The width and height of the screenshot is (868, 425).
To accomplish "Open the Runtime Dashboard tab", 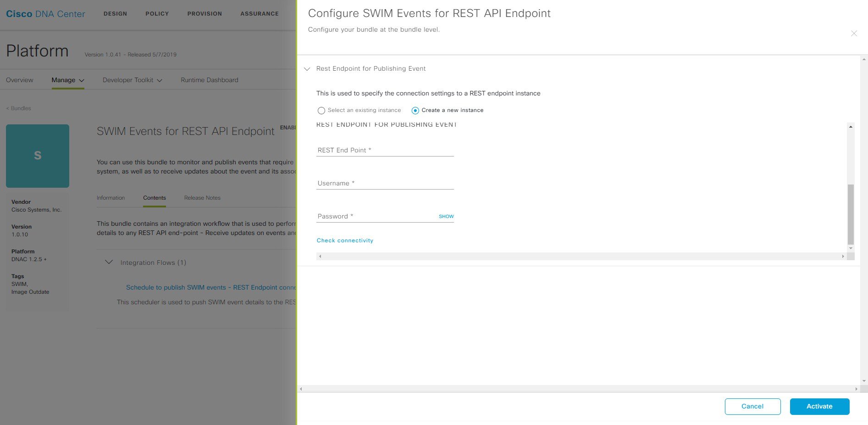I will coord(210,80).
